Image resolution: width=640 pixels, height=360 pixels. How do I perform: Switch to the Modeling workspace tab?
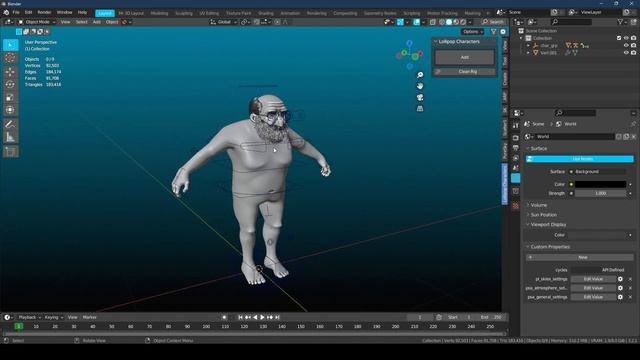tap(159, 13)
